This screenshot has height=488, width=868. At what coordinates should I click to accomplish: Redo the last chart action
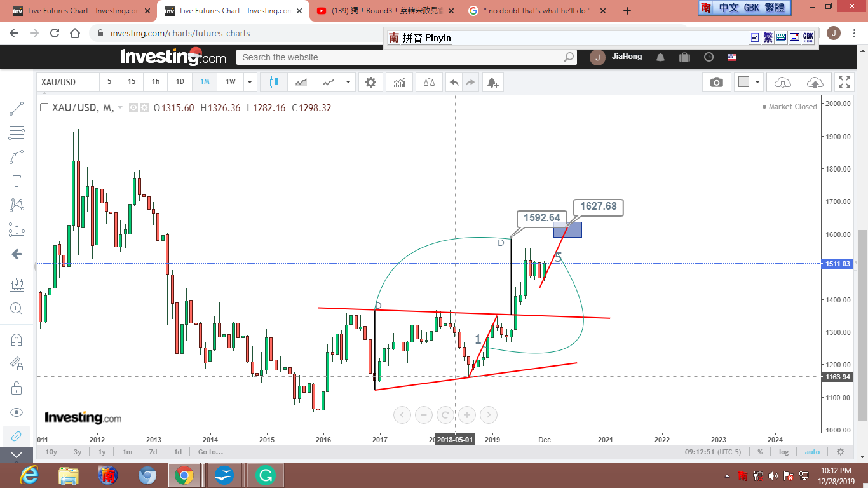coord(471,82)
